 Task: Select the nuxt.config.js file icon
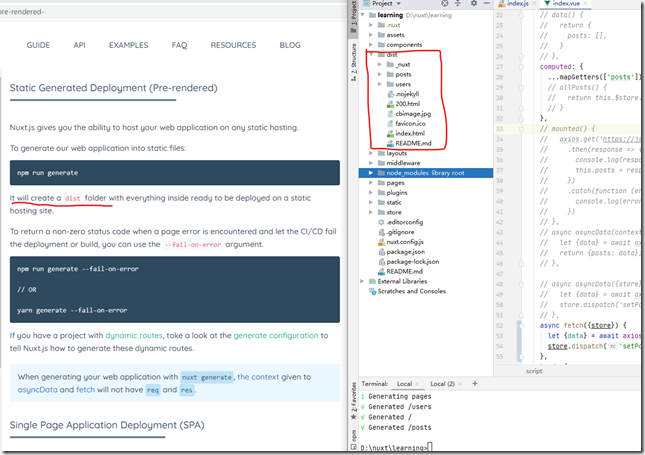coord(381,242)
